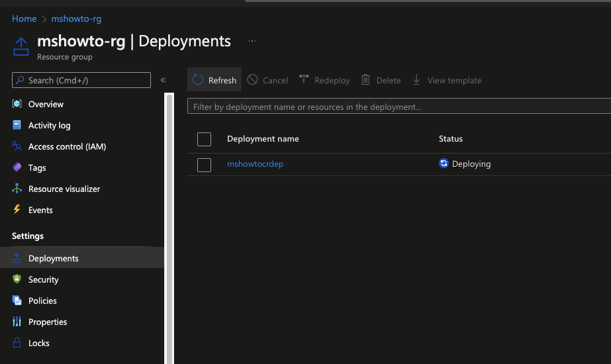Click the Events lightning bolt icon
This screenshot has height=364, width=611.
[17, 210]
